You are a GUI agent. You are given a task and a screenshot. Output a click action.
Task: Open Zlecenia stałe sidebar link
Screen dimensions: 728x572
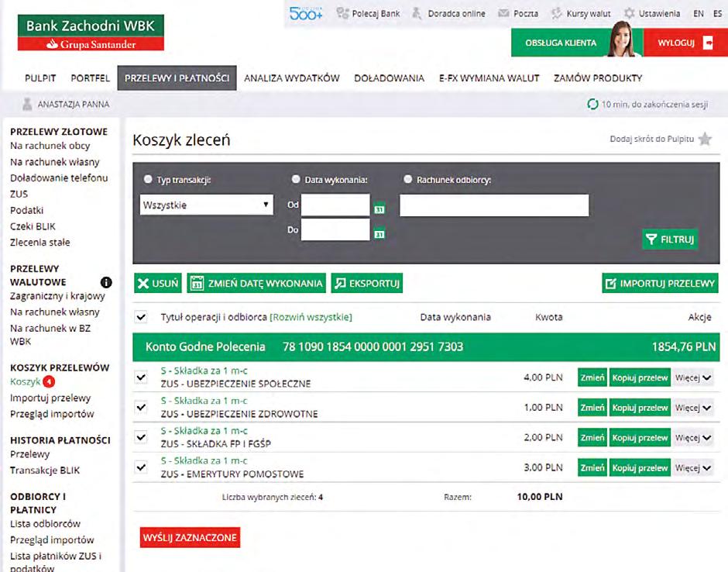(x=40, y=243)
